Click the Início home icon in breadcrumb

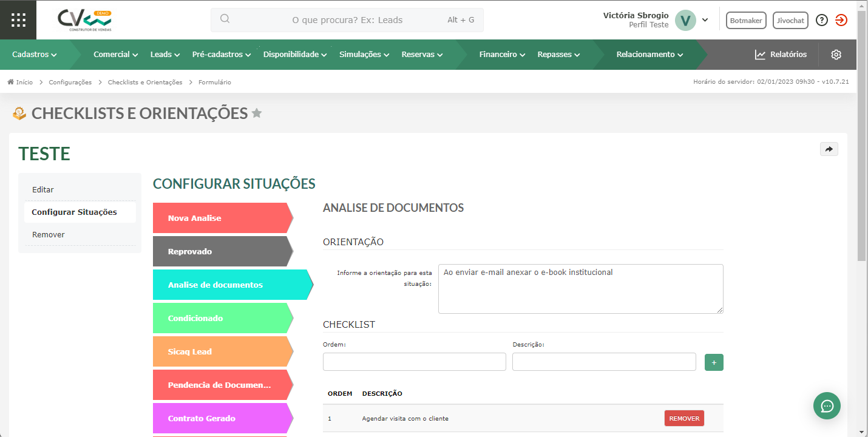point(10,82)
